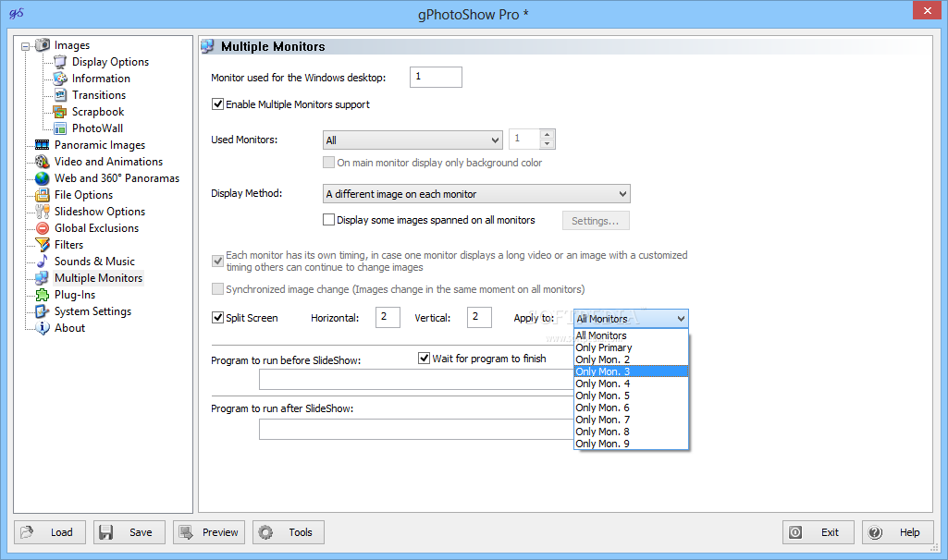
Task: Choose Only Mon. 9 from list
Action: tap(631, 444)
